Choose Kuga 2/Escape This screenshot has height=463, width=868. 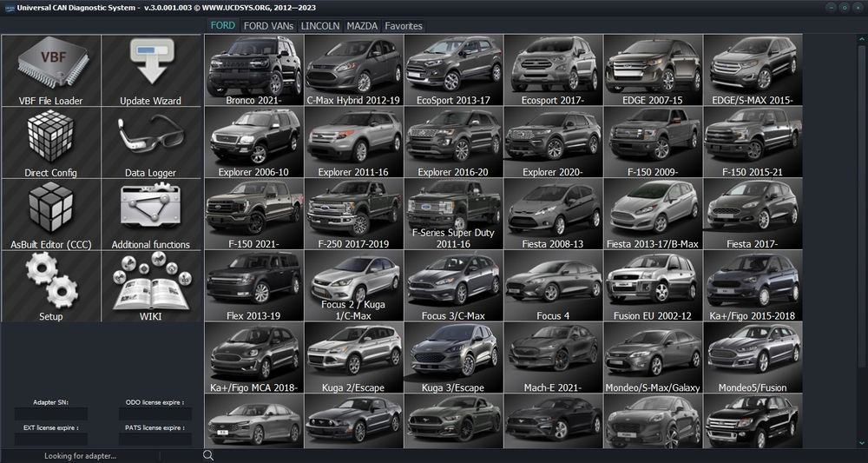tap(354, 358)
